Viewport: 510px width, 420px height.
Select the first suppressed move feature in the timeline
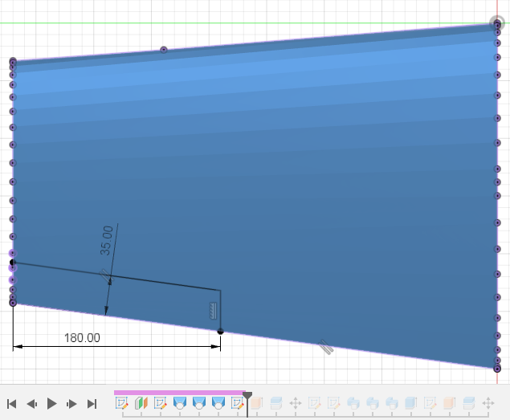295,403
